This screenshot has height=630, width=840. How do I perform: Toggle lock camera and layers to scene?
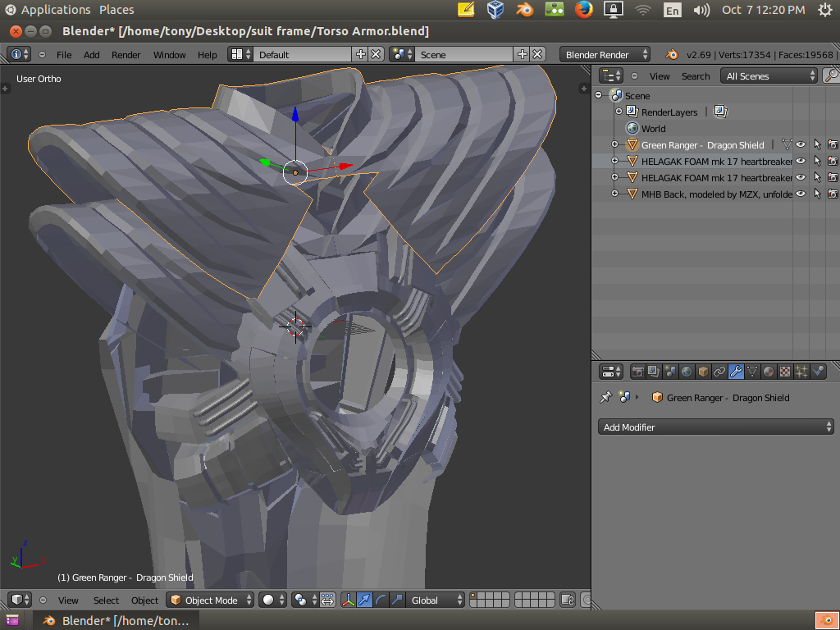(568, 600)
